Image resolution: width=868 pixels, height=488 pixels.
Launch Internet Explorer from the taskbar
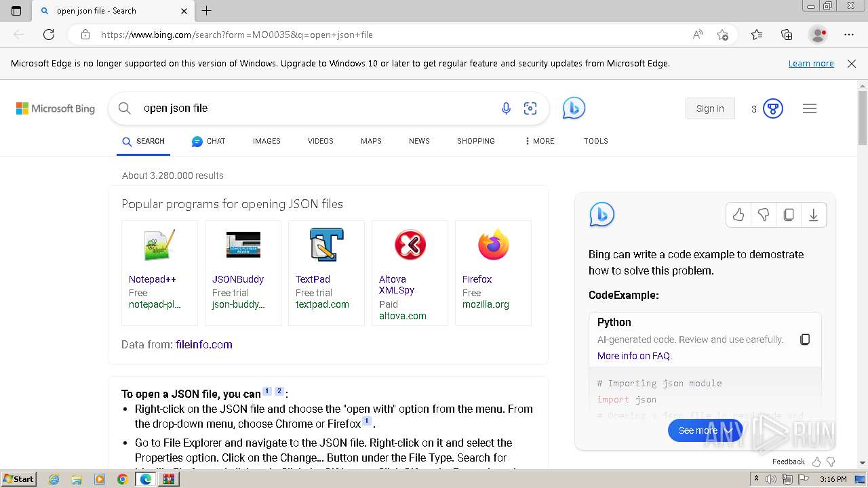click(54, 479)
